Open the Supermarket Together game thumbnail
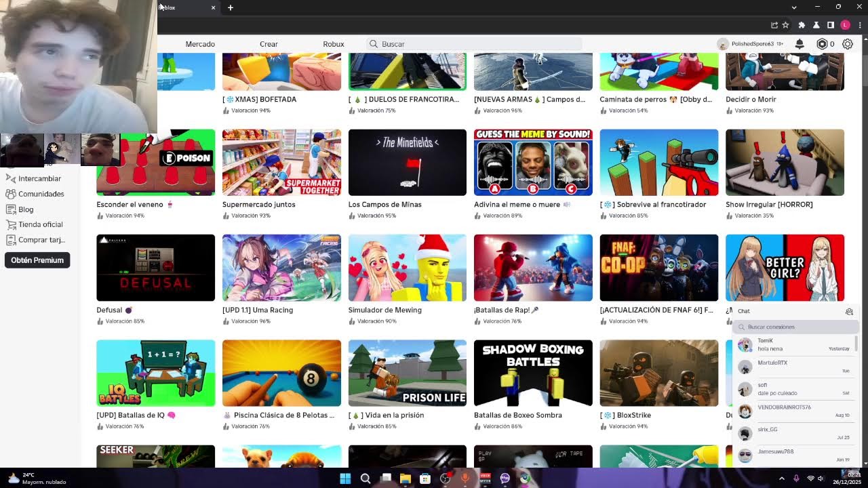 click(x=281, y=163)
